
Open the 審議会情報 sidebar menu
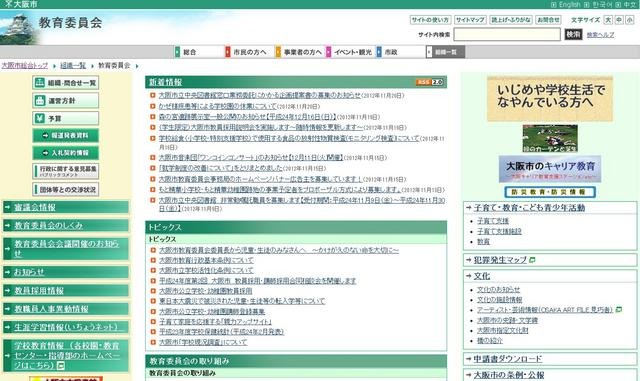pos(66,207)
